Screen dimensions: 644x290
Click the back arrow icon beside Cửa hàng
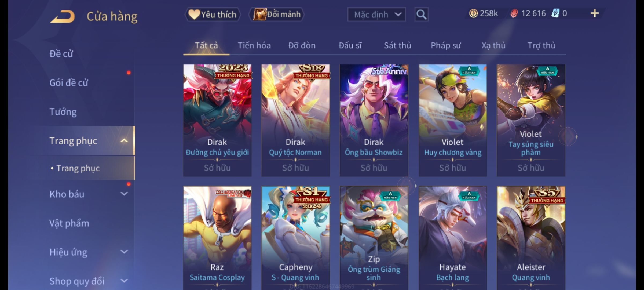tap(62, 16)
